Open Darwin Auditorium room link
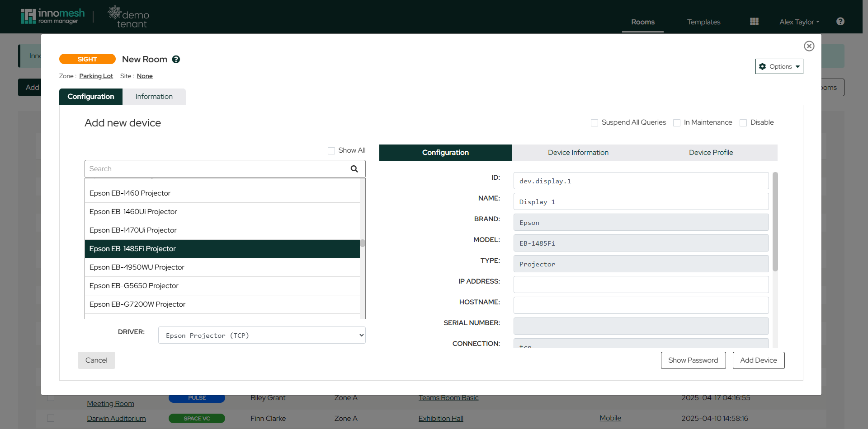Screen dimensions: 868x429 point(116,419)
